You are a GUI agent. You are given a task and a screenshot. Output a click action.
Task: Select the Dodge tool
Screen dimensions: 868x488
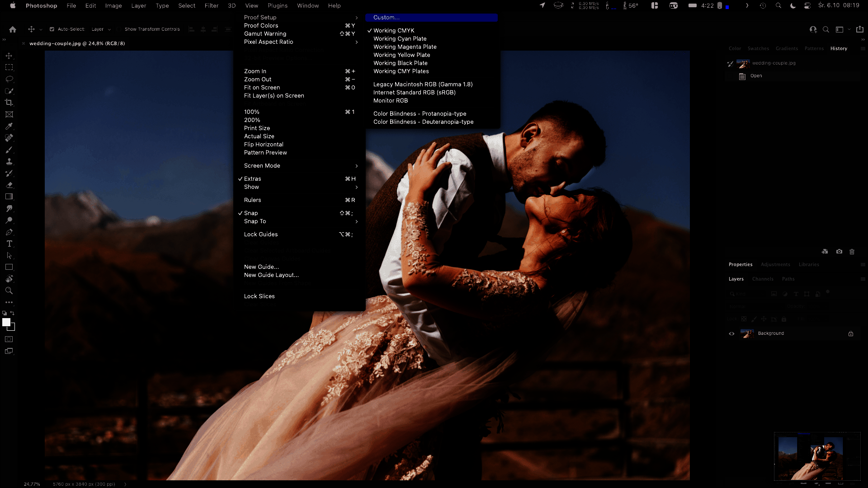point(9,220)
